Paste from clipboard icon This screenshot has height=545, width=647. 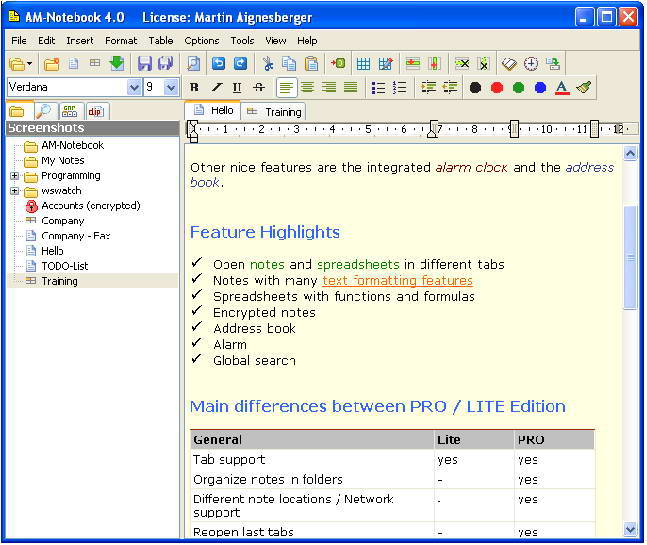tap(312, 64)
